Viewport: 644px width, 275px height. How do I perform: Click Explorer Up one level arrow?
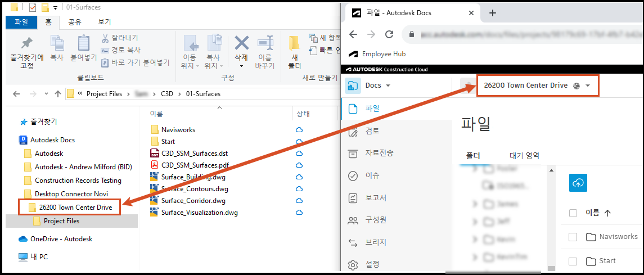coord(58,93)
